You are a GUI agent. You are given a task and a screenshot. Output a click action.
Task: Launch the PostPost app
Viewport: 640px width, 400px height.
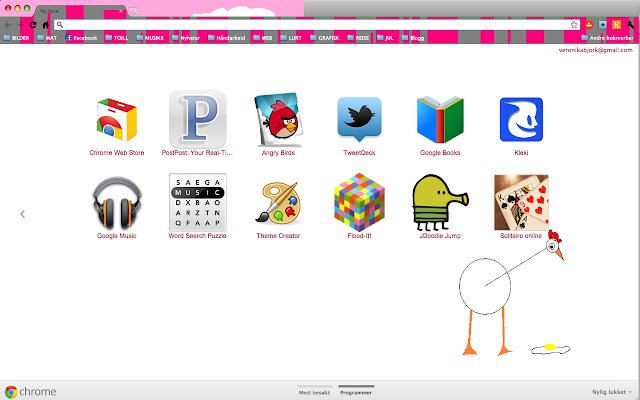[198, 120]
